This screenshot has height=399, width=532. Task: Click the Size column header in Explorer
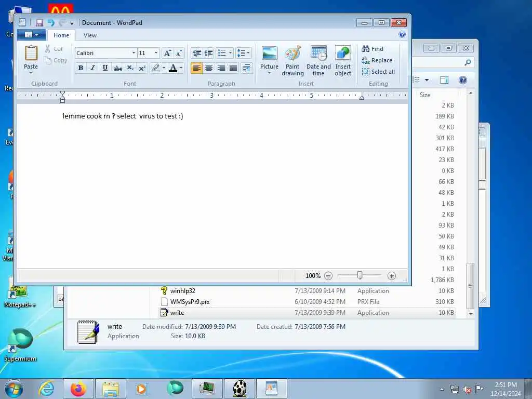tap(425, 95)
